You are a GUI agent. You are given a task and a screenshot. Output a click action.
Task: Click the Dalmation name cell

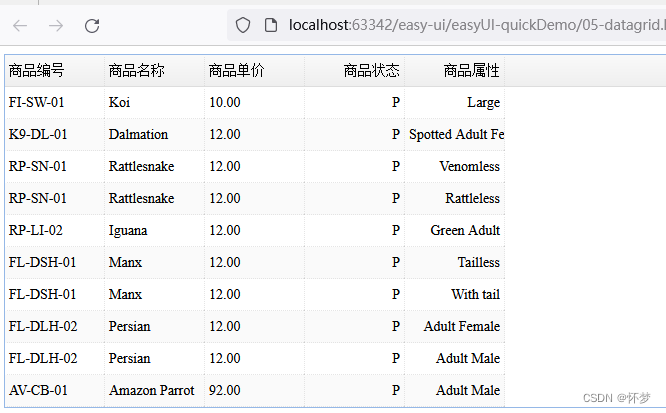click(x=155, y=135)
